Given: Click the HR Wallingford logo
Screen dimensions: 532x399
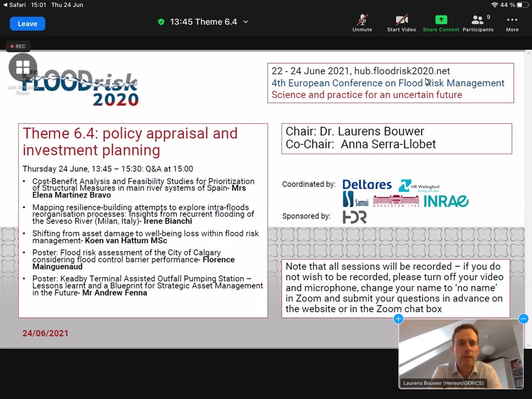Looking at the screenshot, I should point(419,186).
